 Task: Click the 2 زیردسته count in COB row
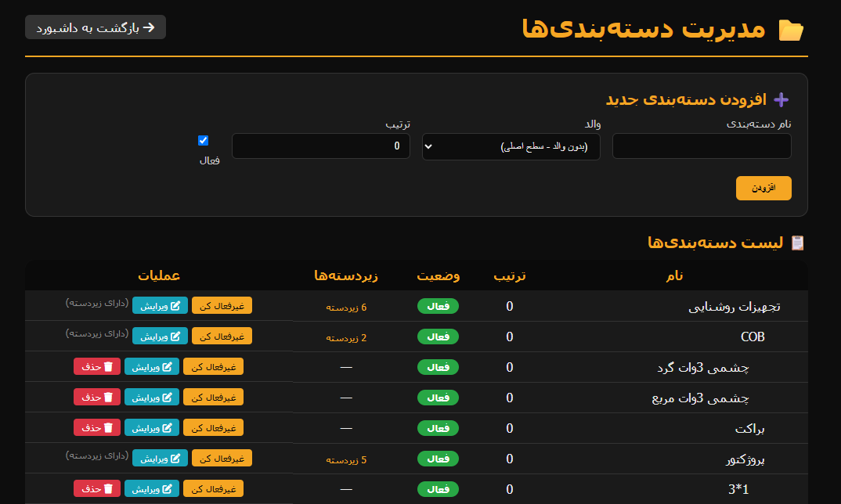tap(346, 338)
